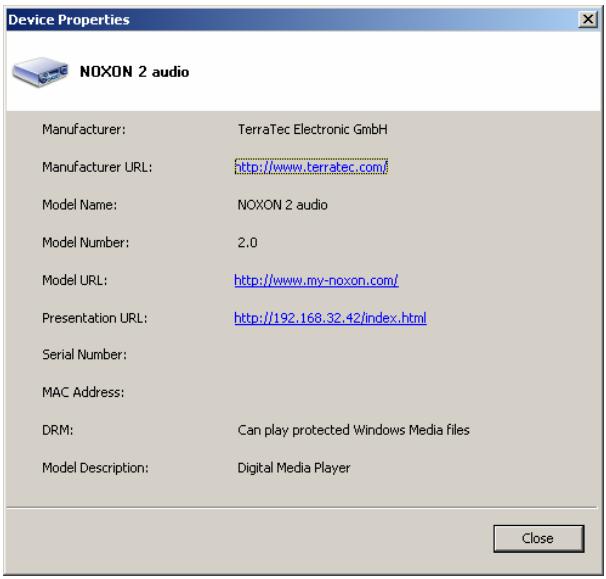
Task: Click the "Model Number:" label
Action: point(85,242)
